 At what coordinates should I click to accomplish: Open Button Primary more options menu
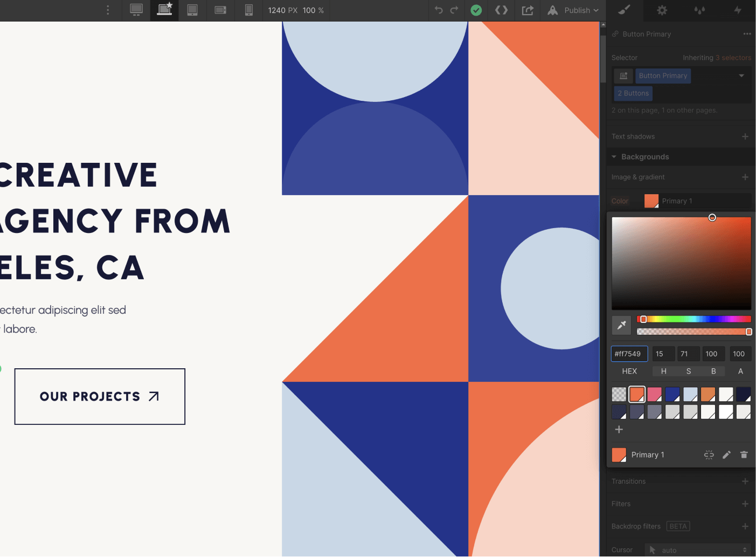tap(747, 34)
